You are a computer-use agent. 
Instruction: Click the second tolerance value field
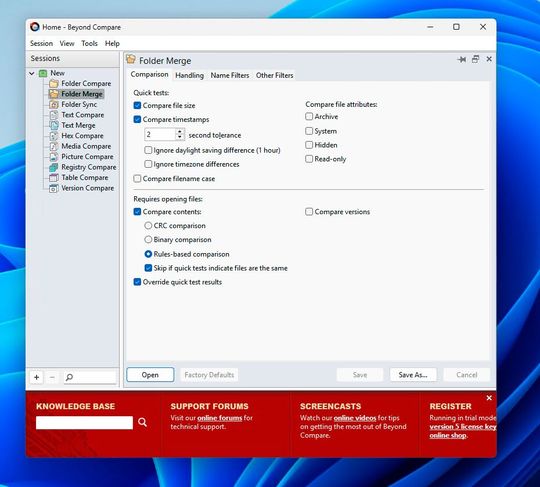pyautogui.click(x=160, y=135)
